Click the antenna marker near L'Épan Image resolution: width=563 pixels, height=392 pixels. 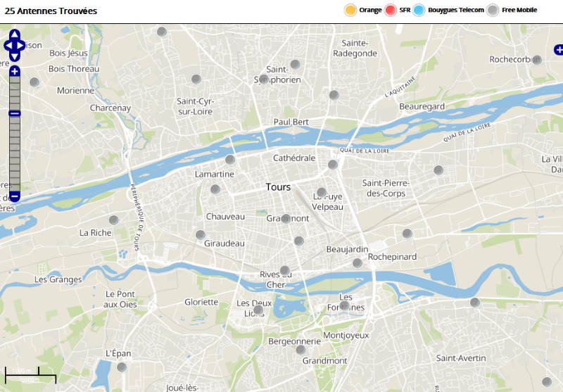click(122, 367)
